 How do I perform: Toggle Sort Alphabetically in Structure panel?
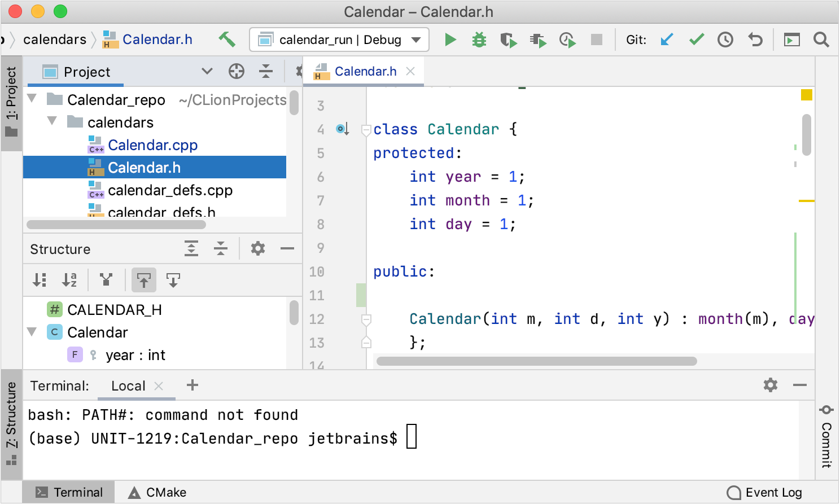coord(69,280)
